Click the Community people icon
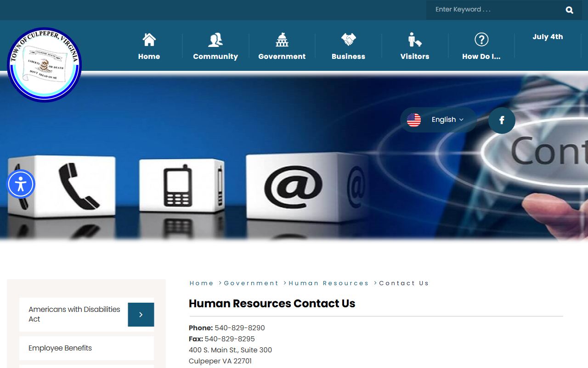The image size is (588, 368). (215, 40)
